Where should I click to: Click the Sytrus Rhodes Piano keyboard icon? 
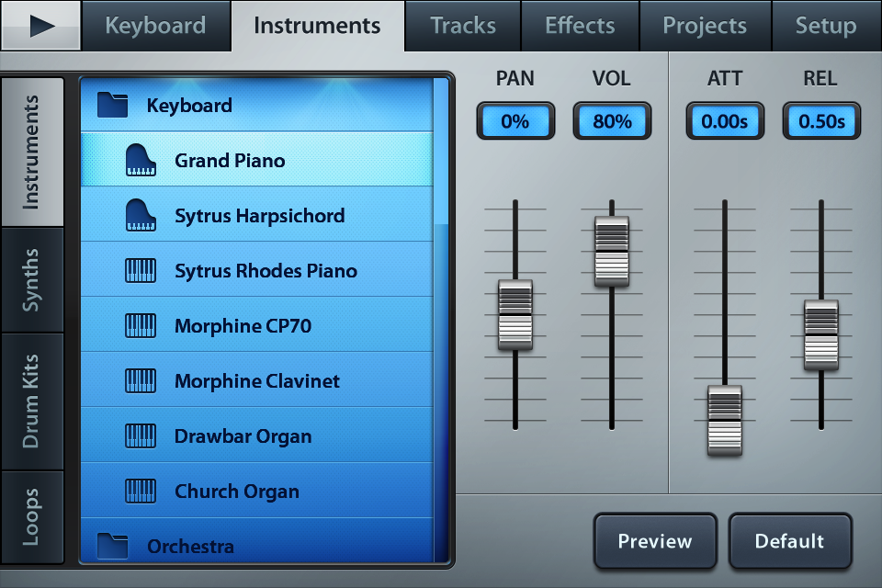[140, 271]
